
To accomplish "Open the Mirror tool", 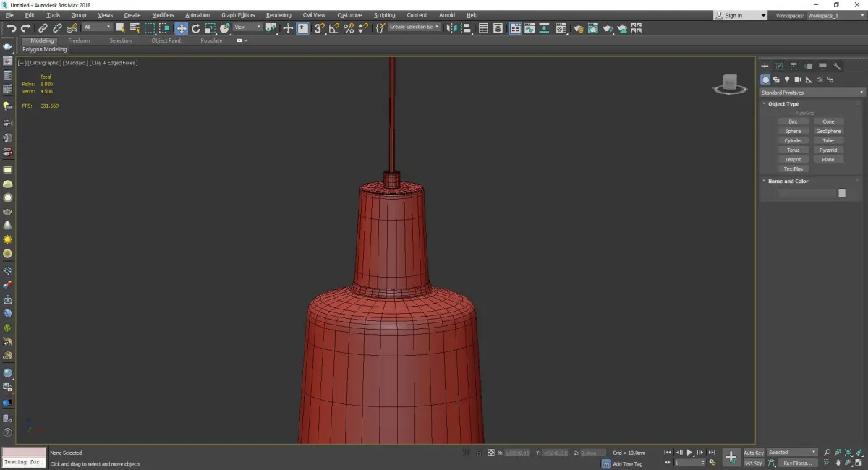I will click(451, 28).
